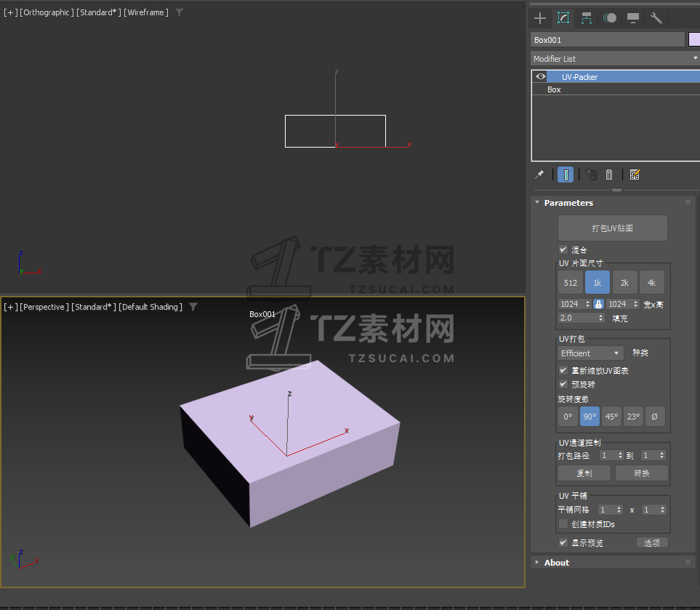Hide UV-Packer modifier using eye icon
This screenshot has height=610, width=700.
pos(540,76)
